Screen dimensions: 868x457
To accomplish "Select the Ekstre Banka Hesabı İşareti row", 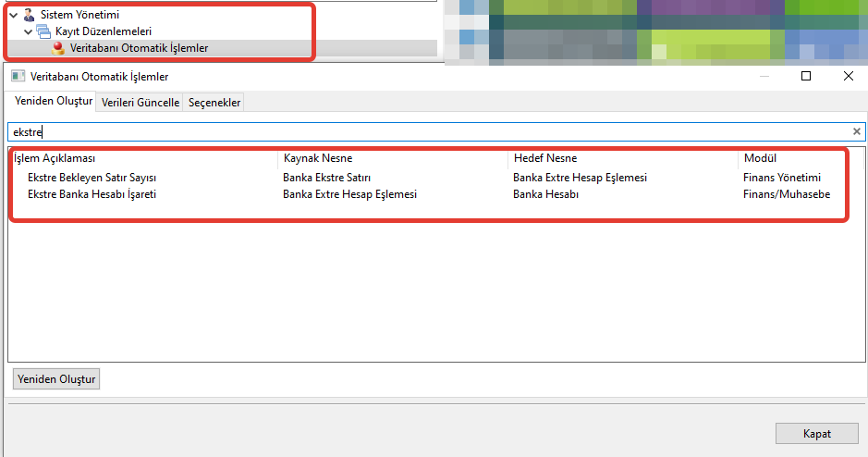I will 92,194.
